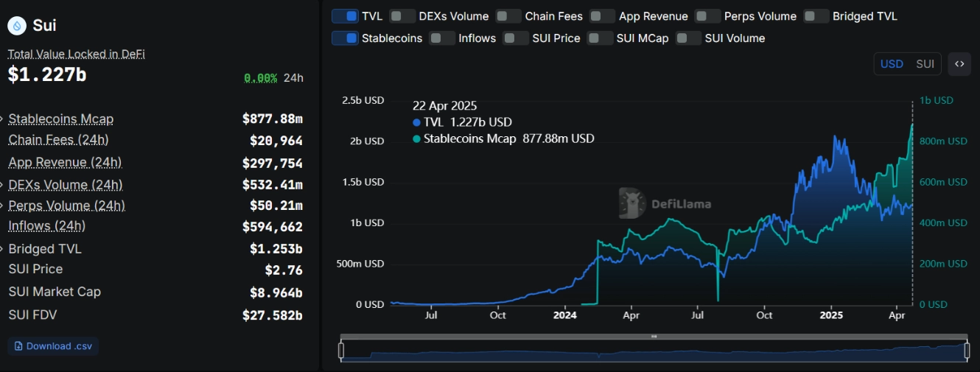Viewport: 980px width, 372px height.
Task: Turn on the App Revenue toggle
Action: point(602,16)
